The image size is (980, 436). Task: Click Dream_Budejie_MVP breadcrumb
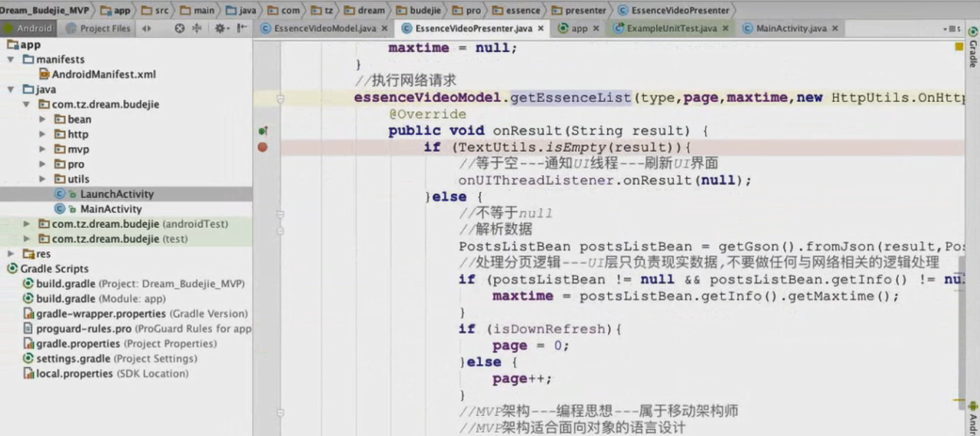click(47, 10)
